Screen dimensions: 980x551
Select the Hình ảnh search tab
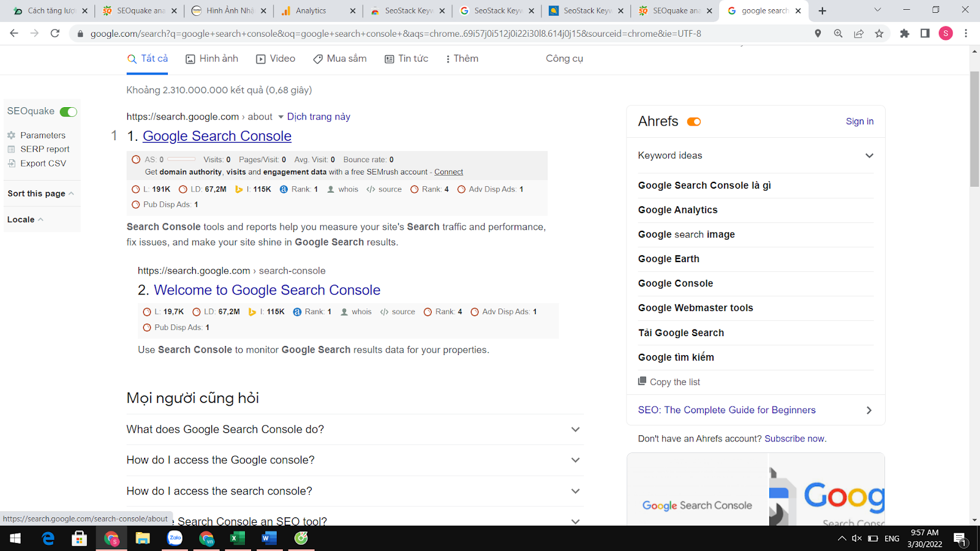(212, 59)
